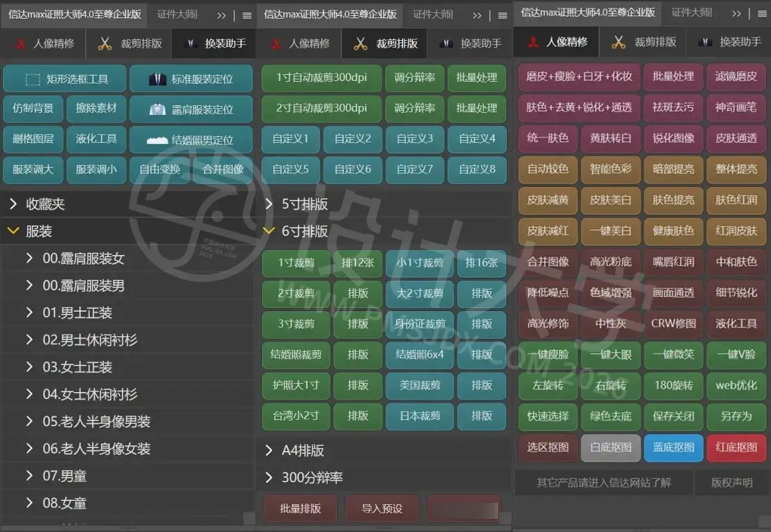The width and height of the screenshot is (771, 532).
Task: Open the middle panel's hamburger menu icon
Action: click(502, 15)
